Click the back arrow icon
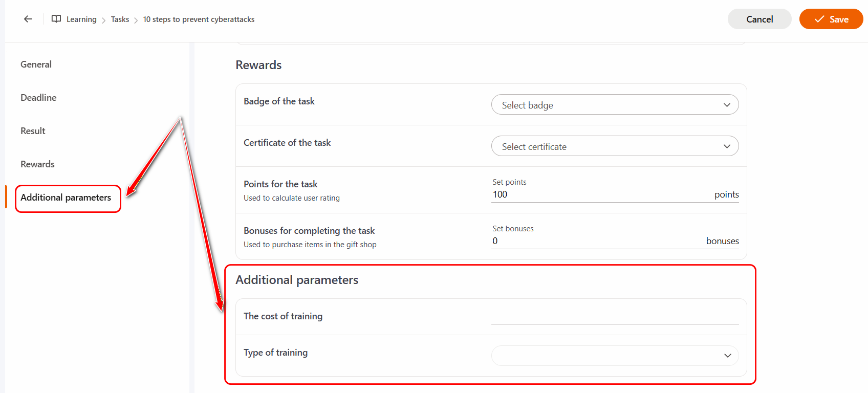The image size is (868, 393). coord(28,19)
